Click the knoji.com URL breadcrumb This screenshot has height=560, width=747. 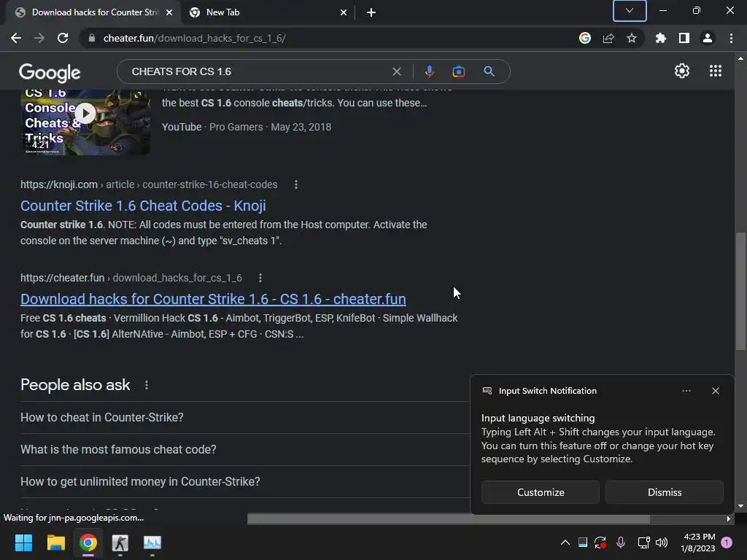(x=149, y=184)
